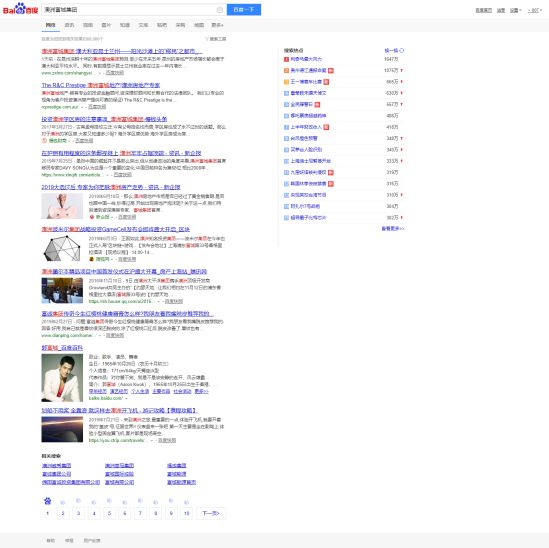Click 查看更多>> under hot searches

(x=393, y=229)
